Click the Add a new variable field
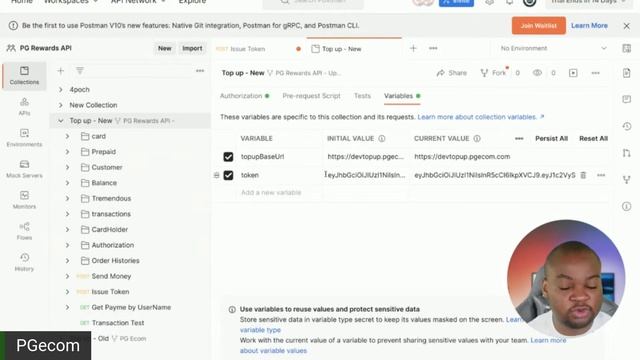The width and height of the screenshot is (640, 360). [x=271, y=192]
